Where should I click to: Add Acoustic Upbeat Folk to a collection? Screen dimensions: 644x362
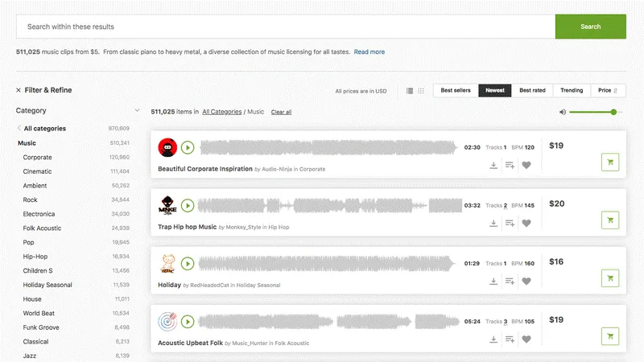(510, 339)
